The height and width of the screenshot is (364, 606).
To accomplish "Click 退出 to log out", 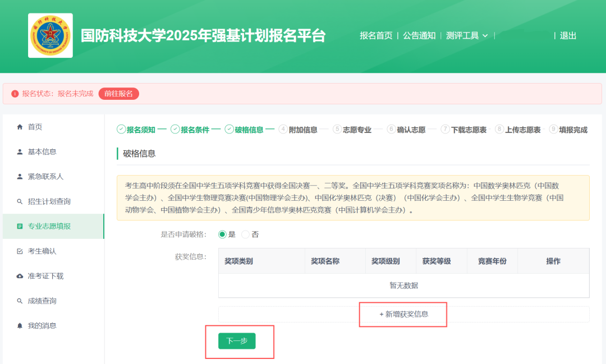I will point(568,35).
